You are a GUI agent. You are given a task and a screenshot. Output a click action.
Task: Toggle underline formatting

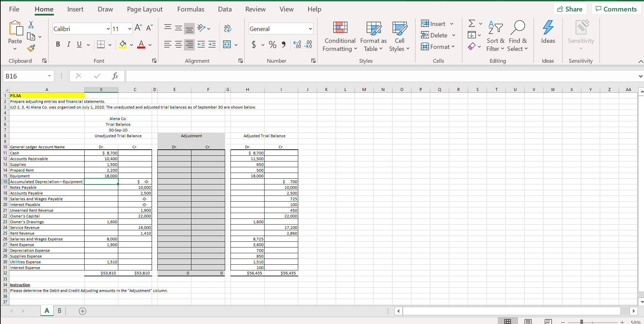point(79,44)
